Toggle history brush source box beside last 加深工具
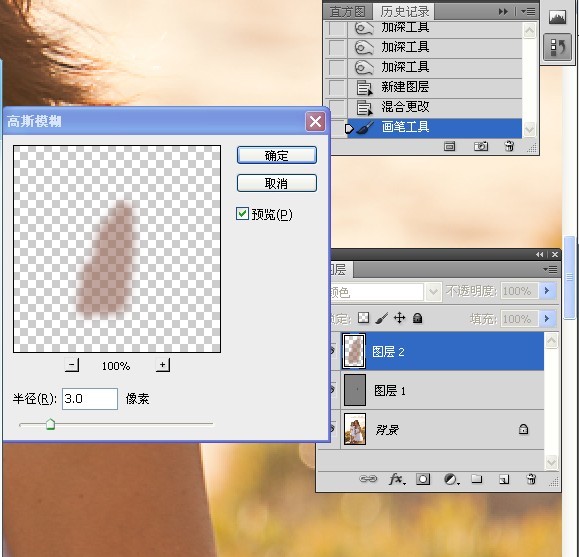Viewport: 579px width, 557px height. pyautogui.click(x=337, y=68)
